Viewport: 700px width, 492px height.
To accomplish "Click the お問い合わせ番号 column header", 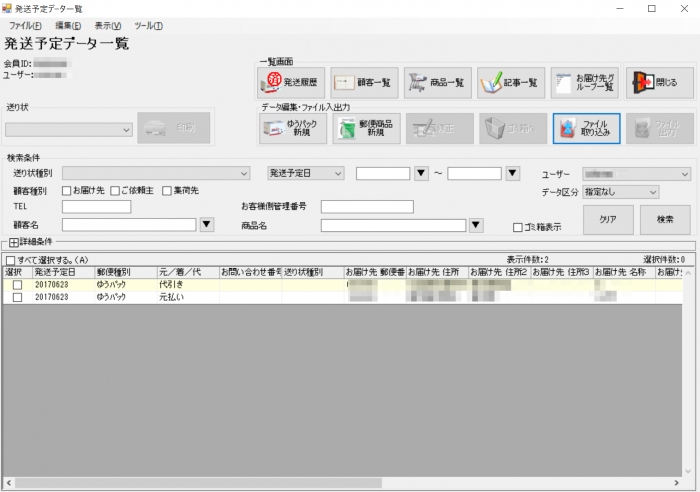I will click(x=250, y=272).
